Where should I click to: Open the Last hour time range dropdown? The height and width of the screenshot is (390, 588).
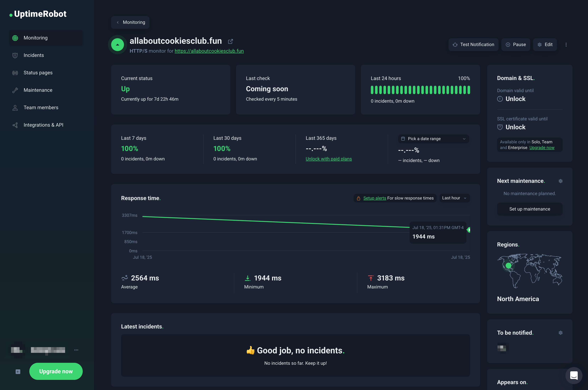454,198
